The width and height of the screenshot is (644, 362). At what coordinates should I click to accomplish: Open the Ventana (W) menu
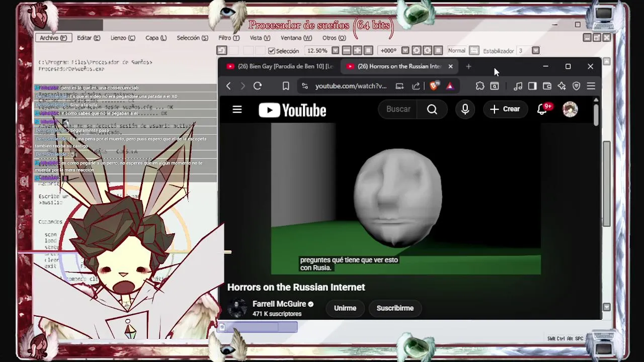pyautogui.click(x=296, y=38)
